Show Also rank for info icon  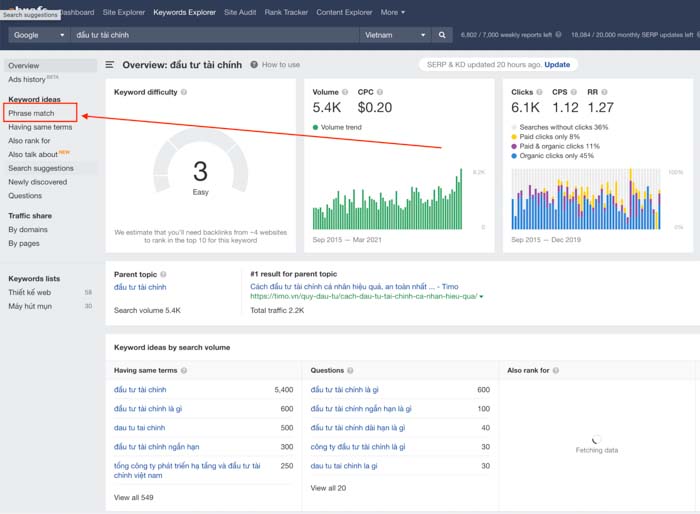(556, 370)
